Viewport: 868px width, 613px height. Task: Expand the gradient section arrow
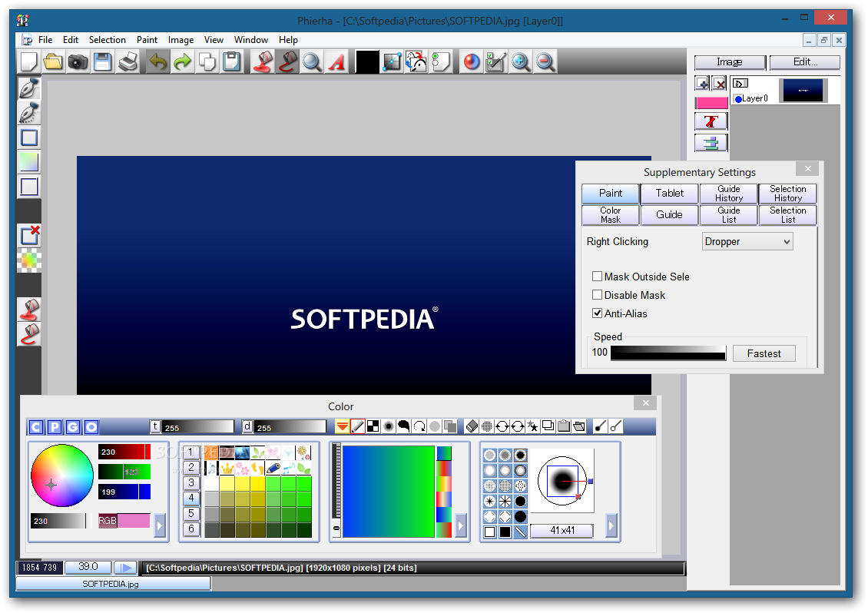pos(461,525)
